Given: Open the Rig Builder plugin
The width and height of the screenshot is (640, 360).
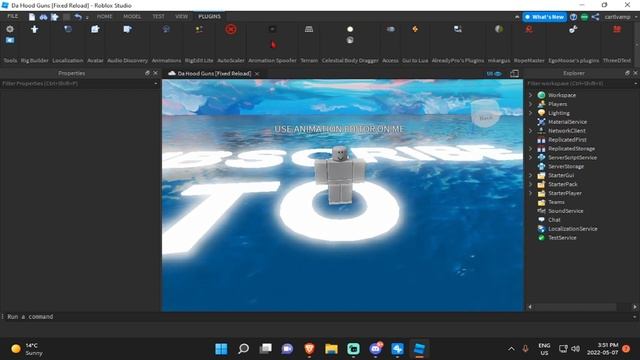Looking at the screenshot, I should pos(34,29).
